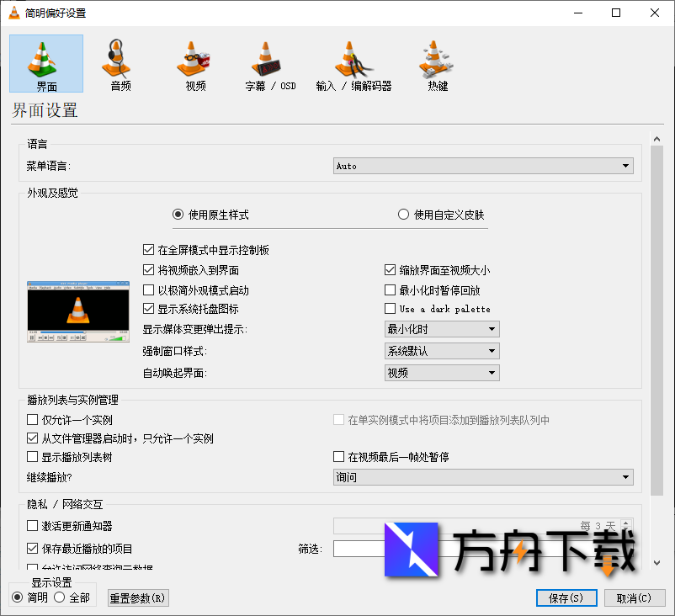Click the 重置参数(R) reset button
675x616 pixels.
tap(137, 597)
